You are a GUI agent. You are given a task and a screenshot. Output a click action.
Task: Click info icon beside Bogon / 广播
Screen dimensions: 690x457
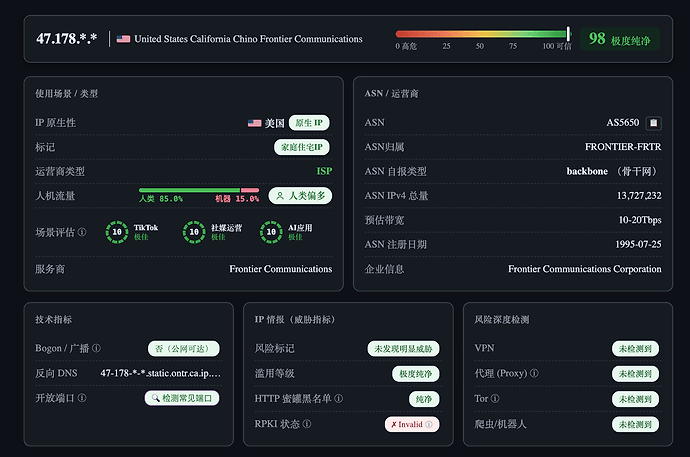click(x=96, y=348)
